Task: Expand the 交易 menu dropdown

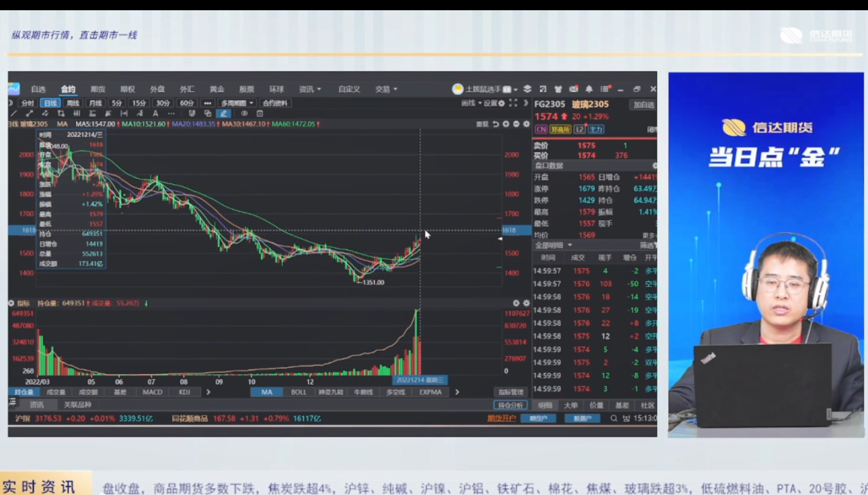Action: coord(386,89)
